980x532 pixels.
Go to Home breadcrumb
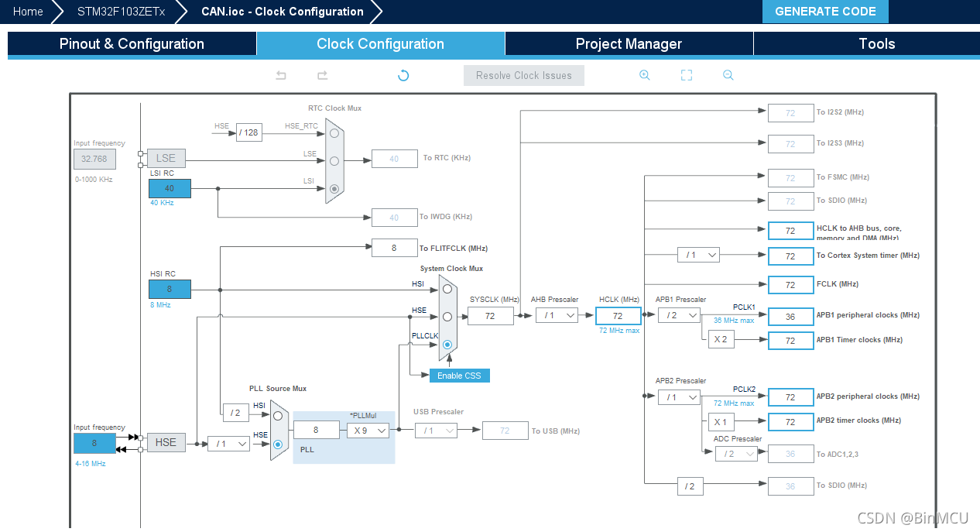coord(28,12)
